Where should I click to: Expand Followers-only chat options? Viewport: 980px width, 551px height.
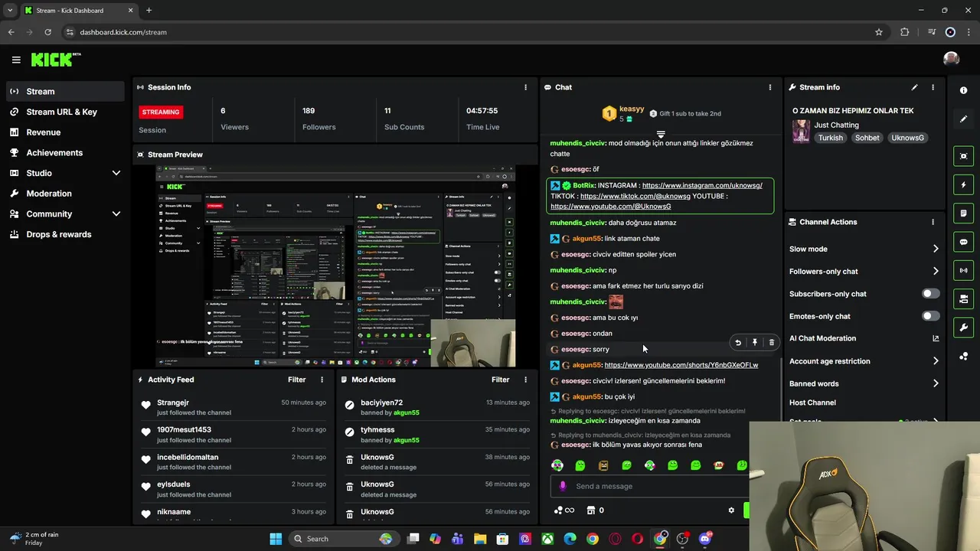pyautogui.click(x=935, y=271)
